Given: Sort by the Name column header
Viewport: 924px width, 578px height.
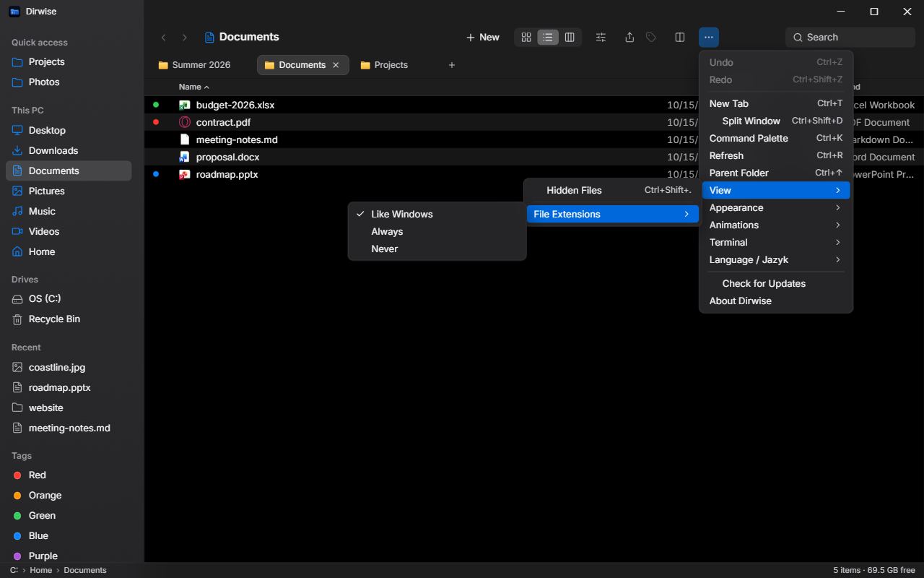Looking at the screenshot, I should [x=193, y=87].
